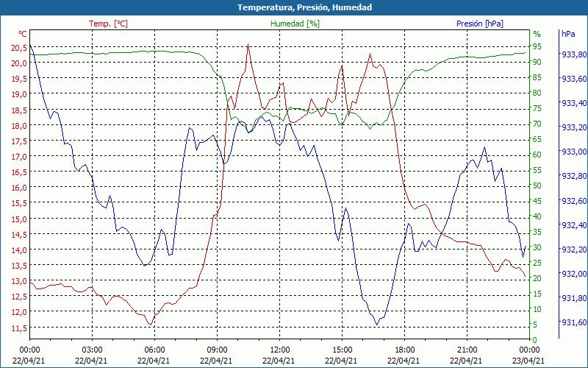Click the '13,5' temperature axis value

tap(20, 266)
